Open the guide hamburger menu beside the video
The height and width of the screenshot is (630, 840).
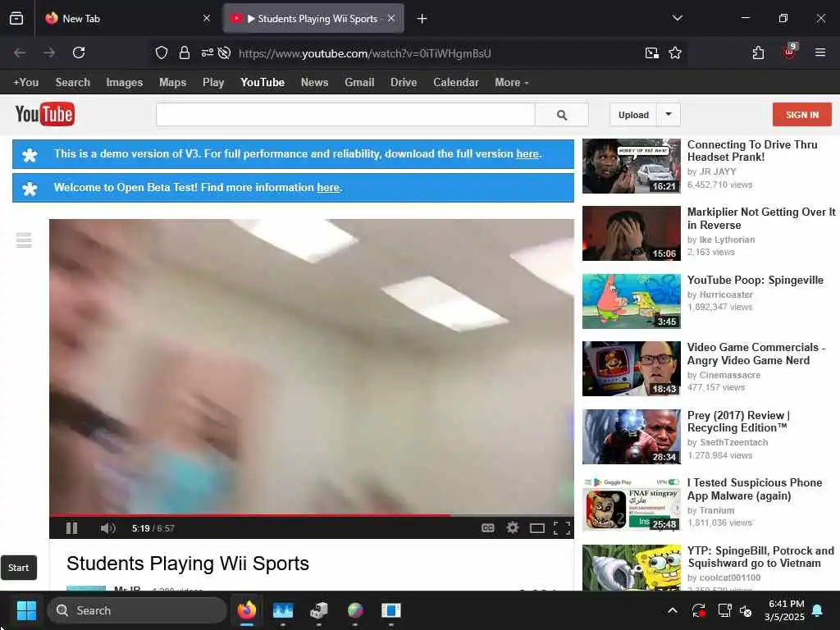pos(24,240)
